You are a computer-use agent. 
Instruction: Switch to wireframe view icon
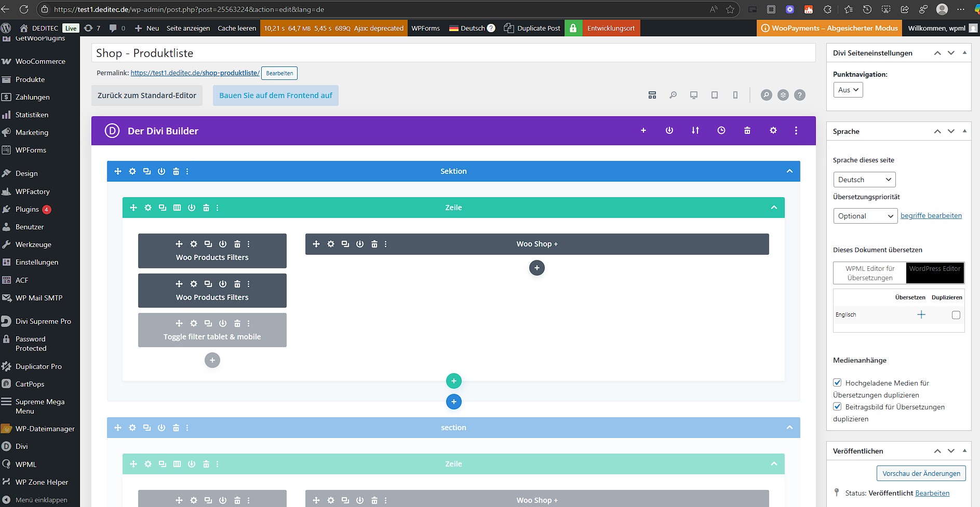coord(652,95)
